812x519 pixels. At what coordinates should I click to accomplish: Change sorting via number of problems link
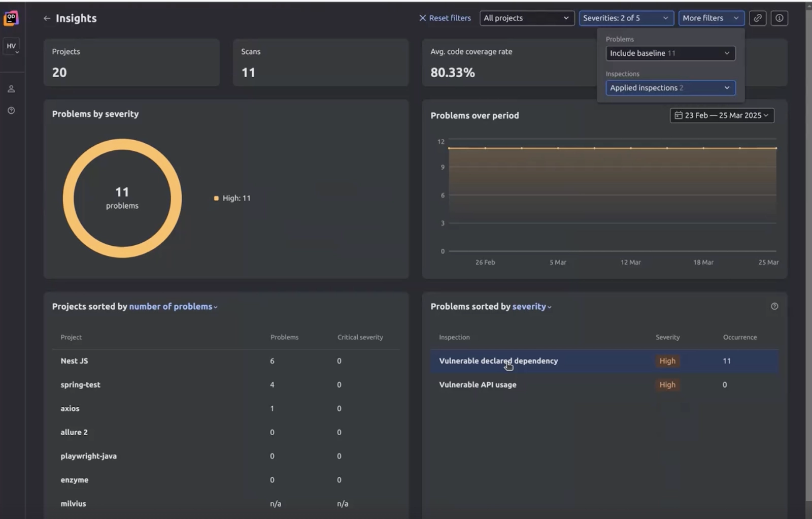(173, 307)
